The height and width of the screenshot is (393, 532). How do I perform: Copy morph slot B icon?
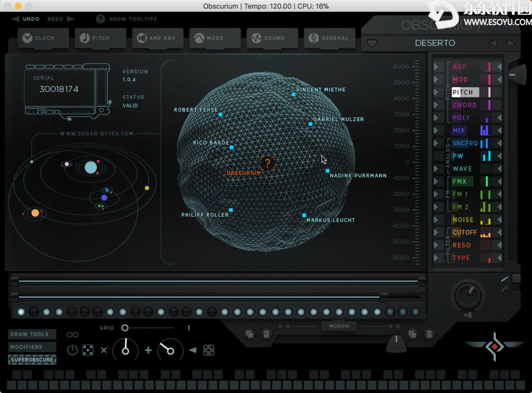point(412,334)
